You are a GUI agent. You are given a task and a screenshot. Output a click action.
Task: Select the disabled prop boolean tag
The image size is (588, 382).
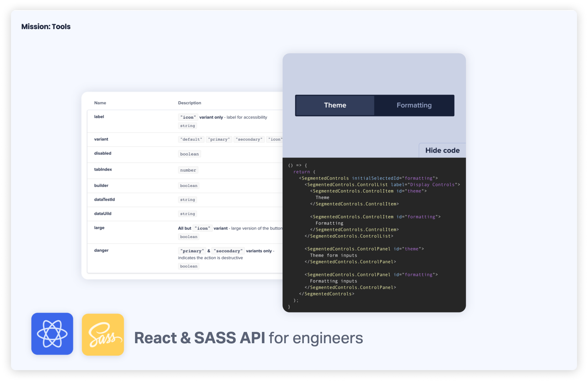tap(189, 154)
